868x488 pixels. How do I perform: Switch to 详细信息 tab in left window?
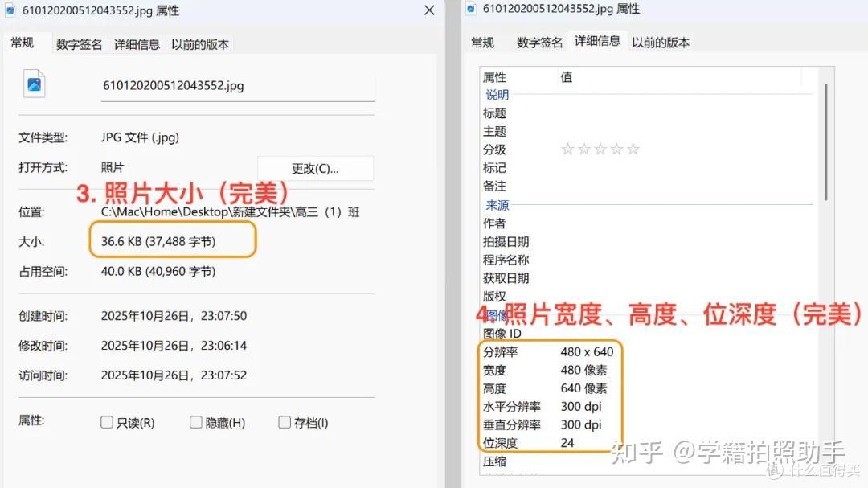click(x=137, y=44)
